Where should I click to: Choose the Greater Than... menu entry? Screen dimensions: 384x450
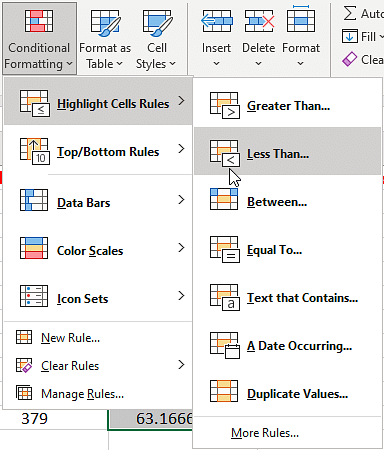pos(287,103)
